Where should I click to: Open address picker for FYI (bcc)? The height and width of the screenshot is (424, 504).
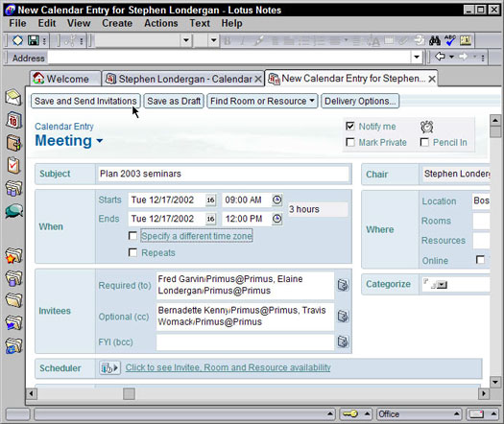pyautogui.click(x=343, y=342)
